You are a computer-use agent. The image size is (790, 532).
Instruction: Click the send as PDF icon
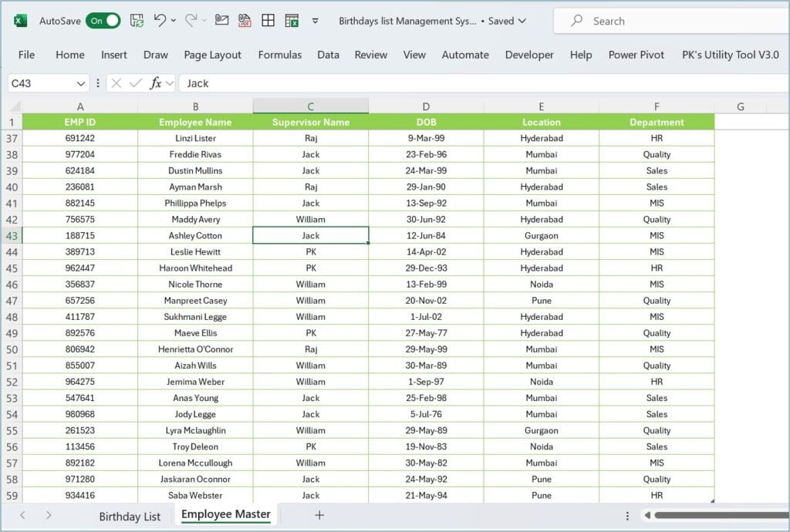click(245, 21)
